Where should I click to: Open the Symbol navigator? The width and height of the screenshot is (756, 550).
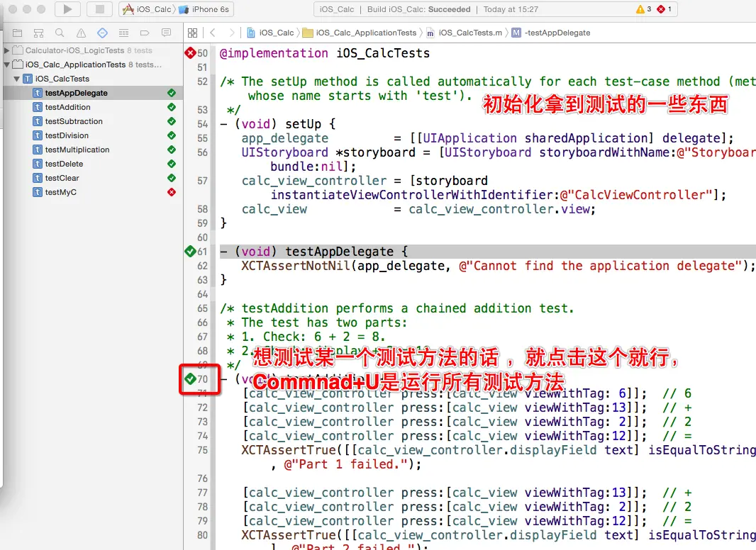coord(38,33)
